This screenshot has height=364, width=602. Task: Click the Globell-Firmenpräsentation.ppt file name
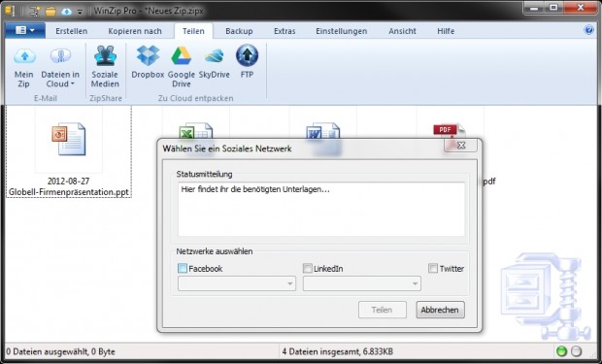[x=69, y=186]
